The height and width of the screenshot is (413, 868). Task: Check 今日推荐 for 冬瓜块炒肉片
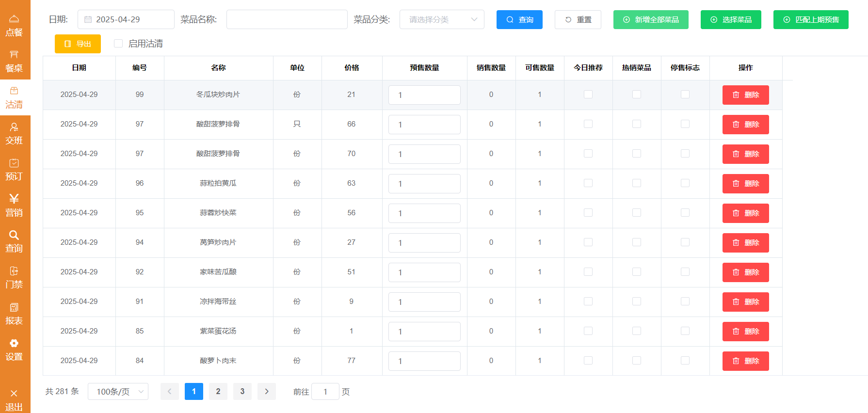pos(588,95)
